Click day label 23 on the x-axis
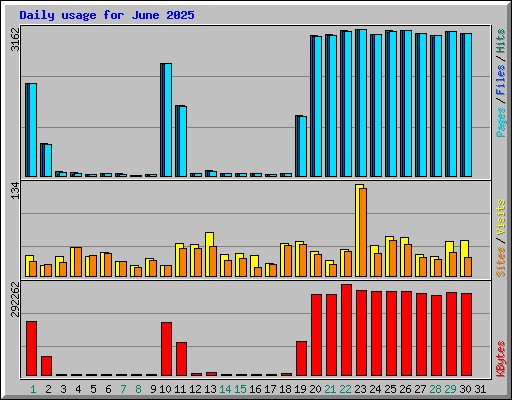The height and width of the screenshot is (400, 512). tap(360, 389)
